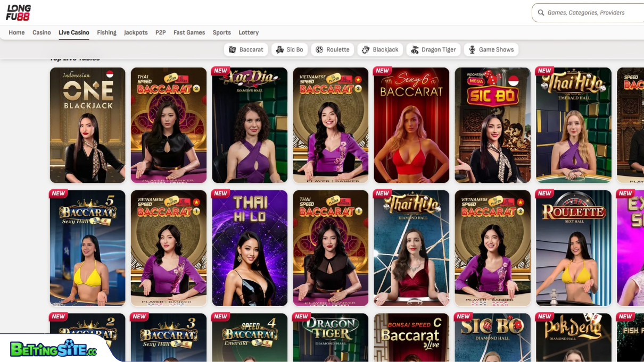
Task: Click the search magnifier icon
Action: [541, 12]
